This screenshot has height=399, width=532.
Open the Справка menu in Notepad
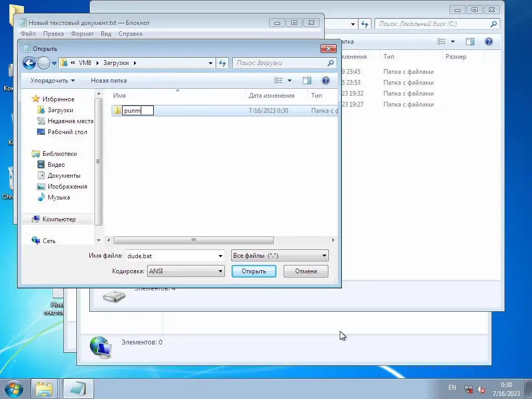[130, 34]
